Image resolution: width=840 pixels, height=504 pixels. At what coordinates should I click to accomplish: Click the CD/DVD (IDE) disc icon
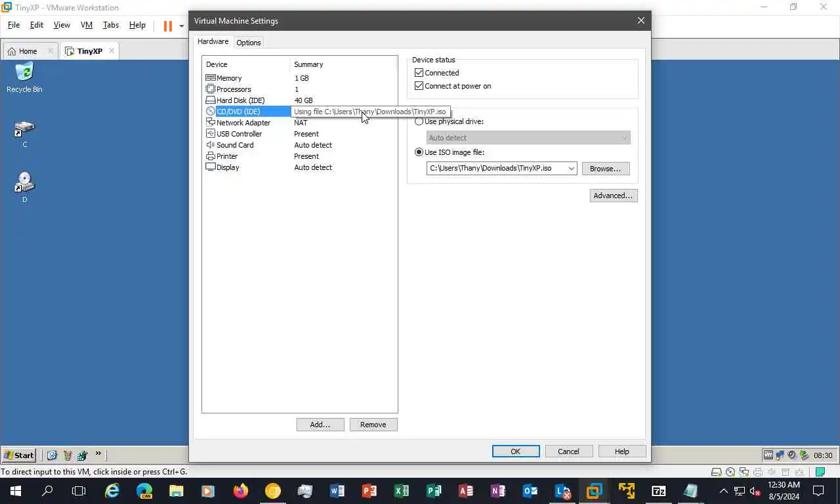coord(211,112)
